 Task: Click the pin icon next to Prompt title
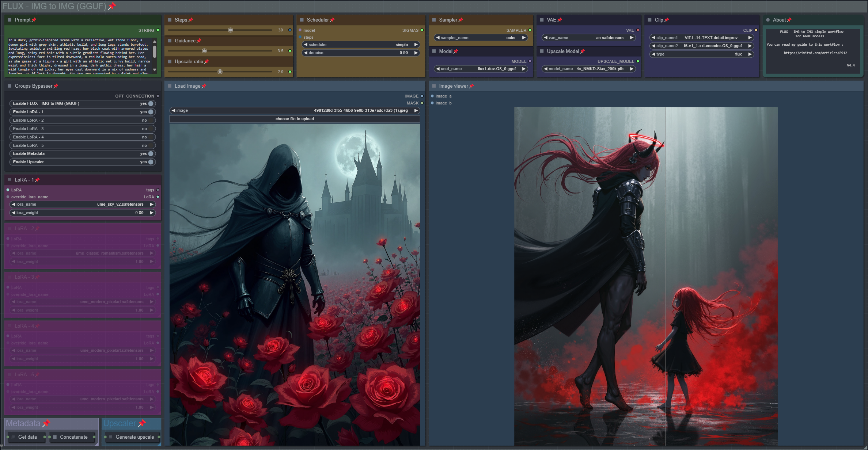(34, 20)
